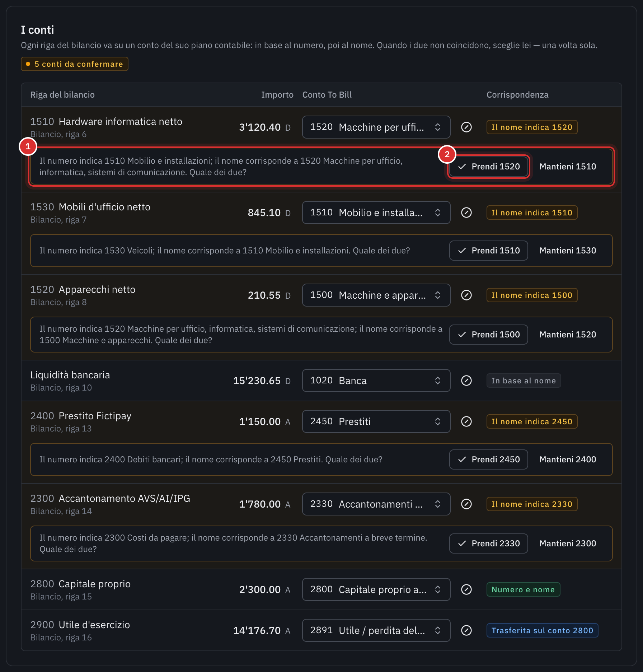
Task: Click the 'Corrispondenza' column header
Action: click(x=517, y=95)
